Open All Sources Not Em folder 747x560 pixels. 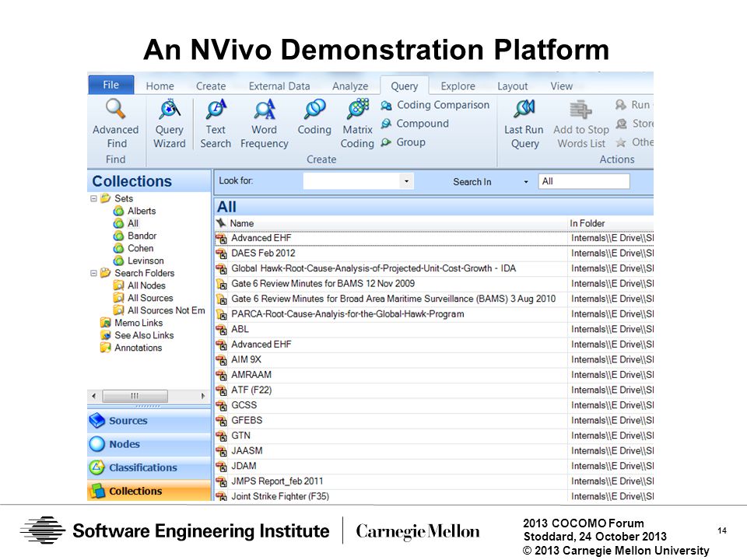159,310
